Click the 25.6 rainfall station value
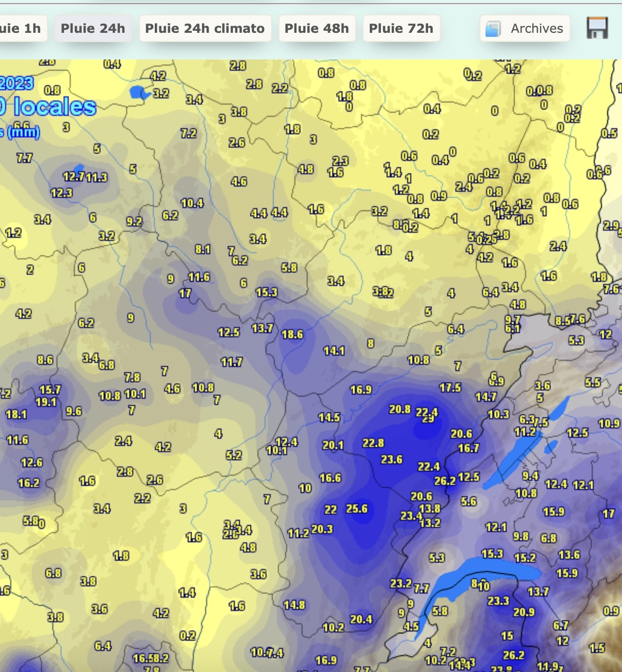 [x=357, y=508]
